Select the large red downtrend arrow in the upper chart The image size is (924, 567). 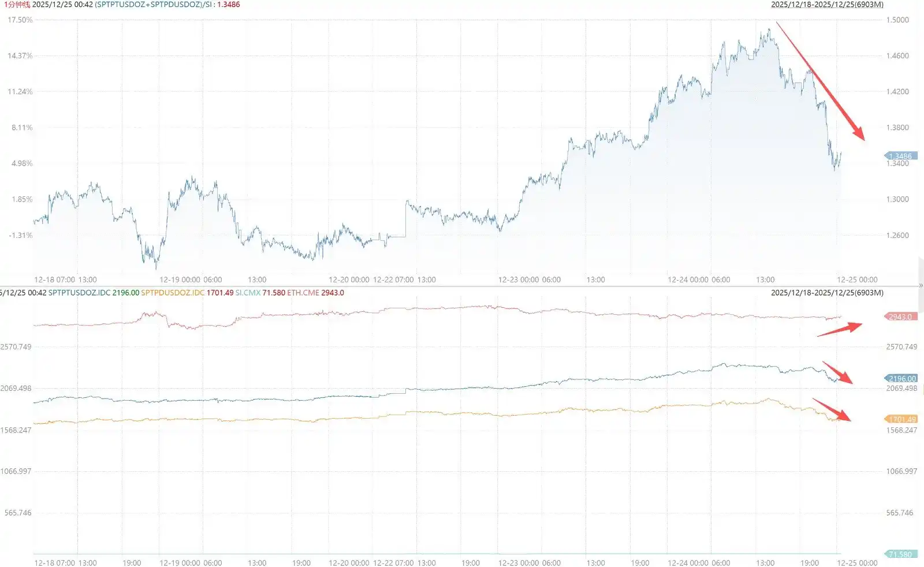click(820, 81)
